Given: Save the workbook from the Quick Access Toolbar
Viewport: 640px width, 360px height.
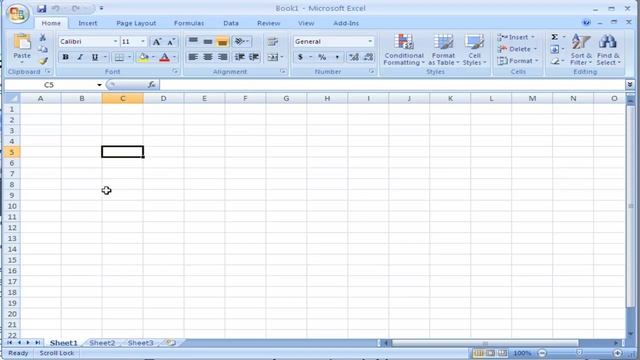Looking at the screenshot, I should 41,9.
